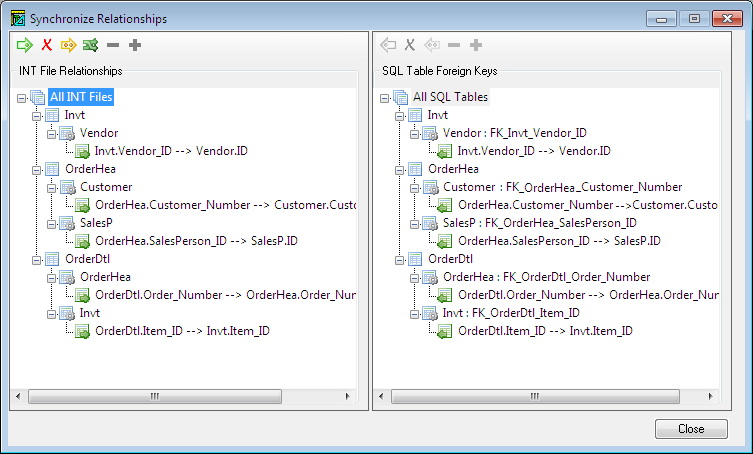Click the plus icon in SQL pane toolbar
753x454 pixels.
476,45
